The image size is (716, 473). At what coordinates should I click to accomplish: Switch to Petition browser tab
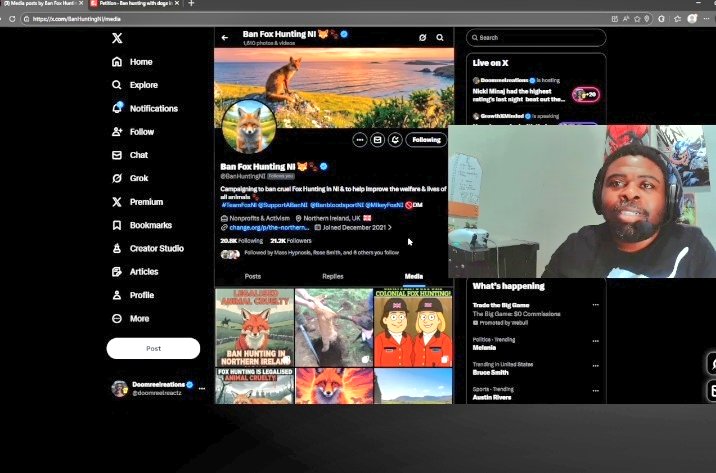[134, 3]
